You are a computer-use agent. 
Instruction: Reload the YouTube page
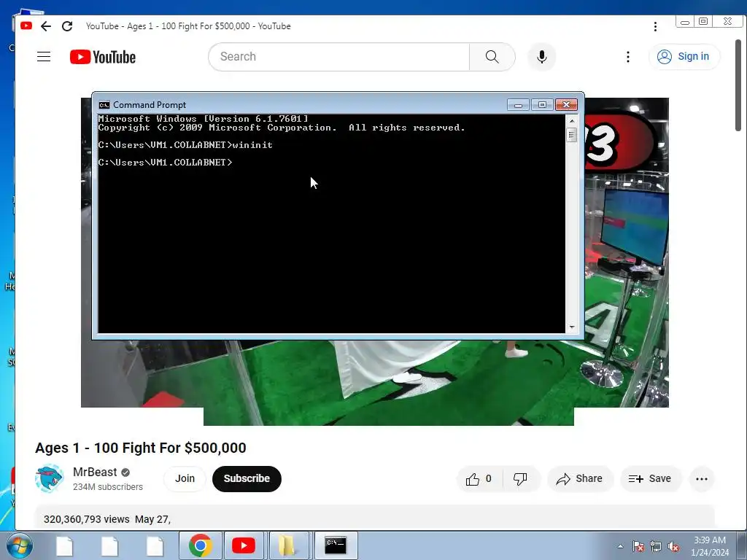tap(67, 26)
